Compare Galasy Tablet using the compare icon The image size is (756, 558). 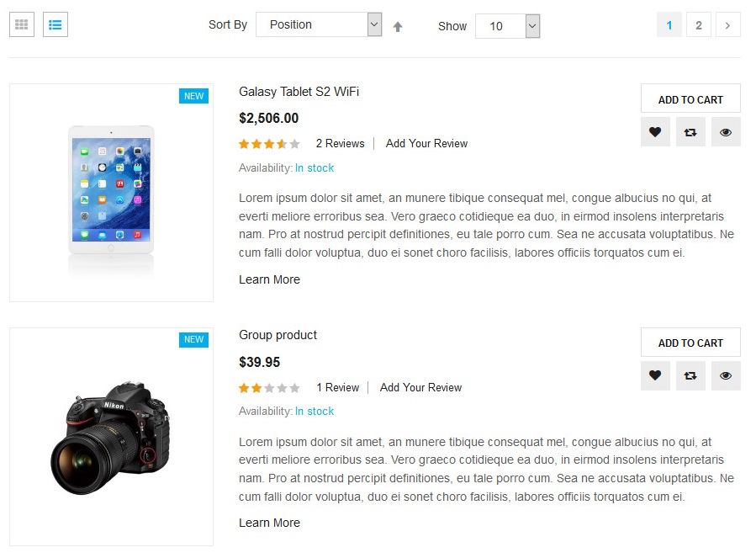(x=690, y=132)
